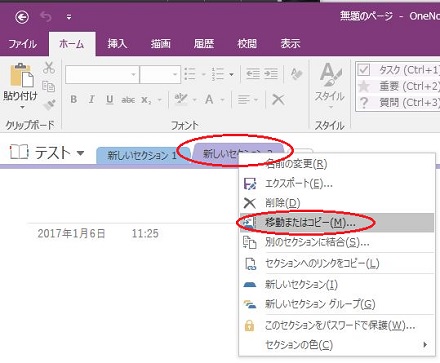
Task: Click the Cut scissors icon
Action: 49,68
